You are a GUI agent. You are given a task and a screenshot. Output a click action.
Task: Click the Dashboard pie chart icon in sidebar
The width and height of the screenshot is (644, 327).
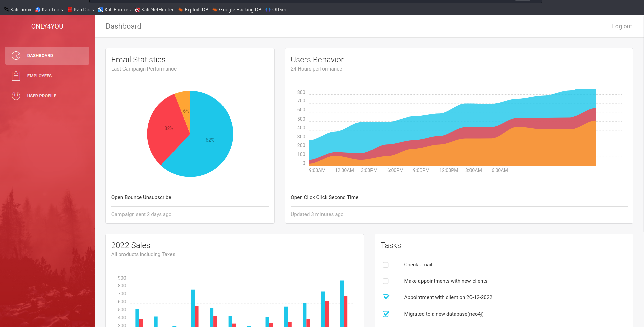(16, 56)
